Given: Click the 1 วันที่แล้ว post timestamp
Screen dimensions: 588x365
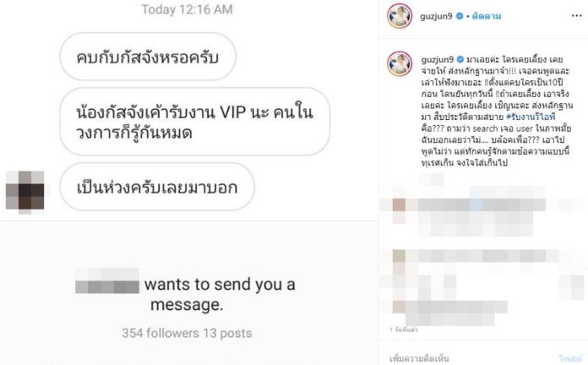Looking at the screenshot, I should 404,330.
